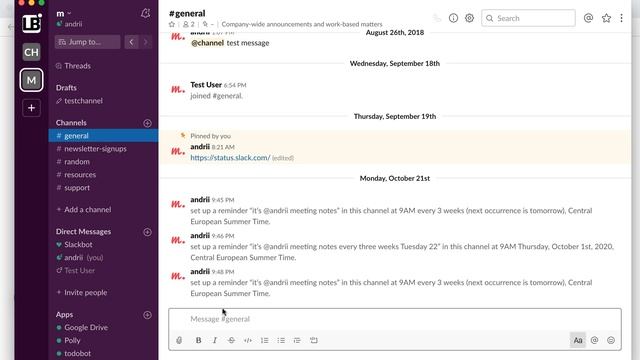Viewport: 640px width, 360px height.
Task: Insert a code block in composer
Action: point(313,340)
